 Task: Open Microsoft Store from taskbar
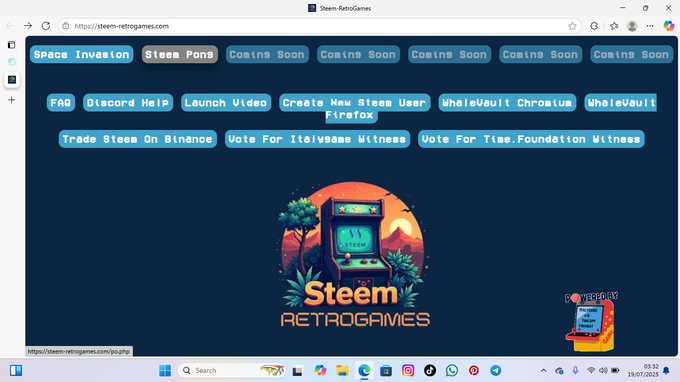[386, 371]
